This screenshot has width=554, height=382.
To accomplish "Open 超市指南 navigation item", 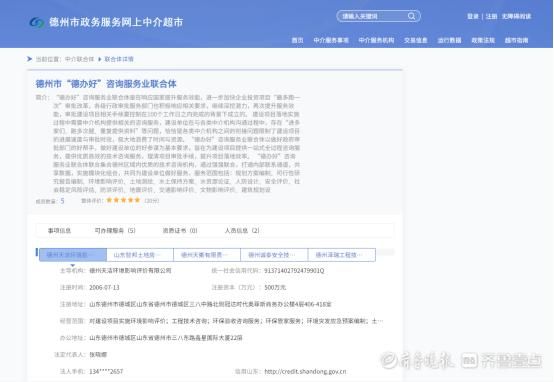I will pyautogui.click(x=517, y=40).
